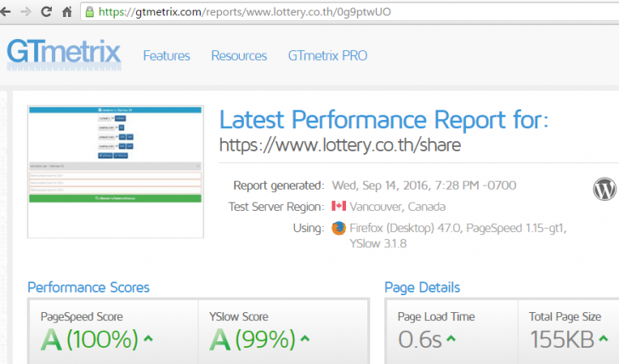The image size is (619, 364).
Task: Click the WordPress logo icon
Action: point(605,189)
